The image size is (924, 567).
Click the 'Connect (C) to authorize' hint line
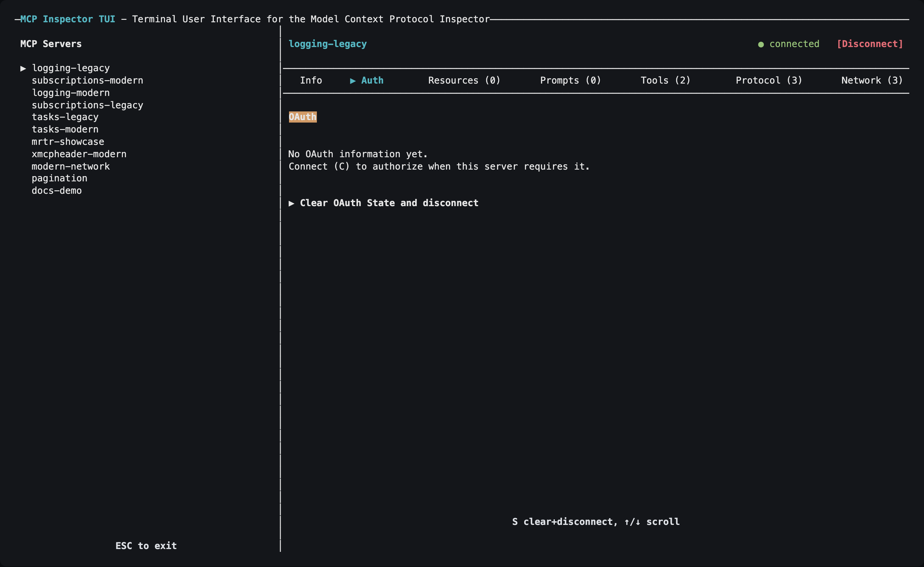tap(439, 167)
